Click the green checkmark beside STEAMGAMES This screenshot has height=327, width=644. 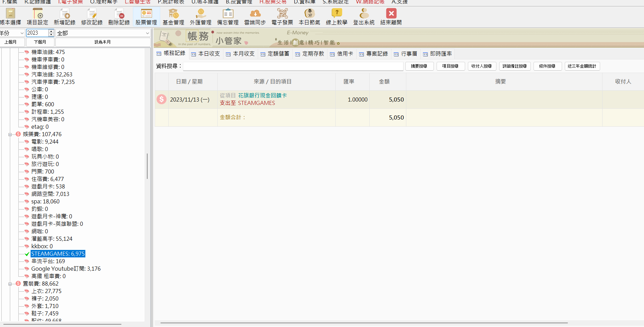(27, 254)
